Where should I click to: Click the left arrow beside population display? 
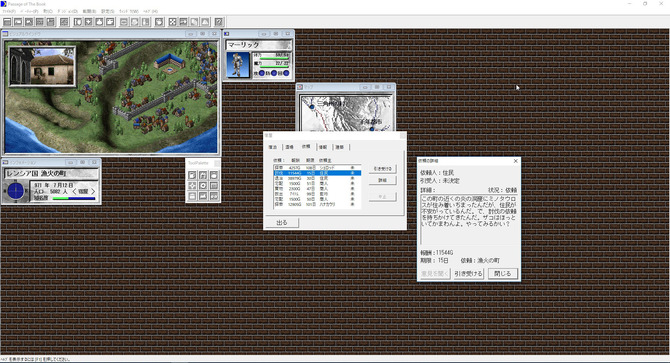pyautogui.click(x=74, y=192)
